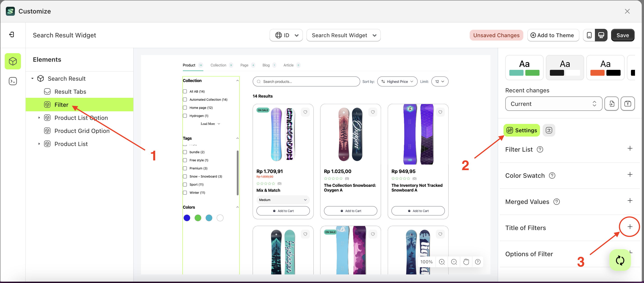Click inside the Search products input field
Screen dimensions: 644x283
point(306,81)
